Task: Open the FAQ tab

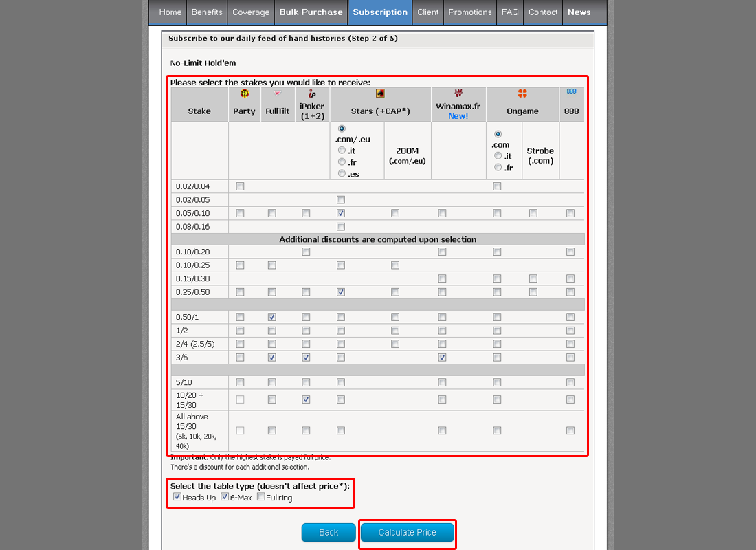Action: point(510,12)
